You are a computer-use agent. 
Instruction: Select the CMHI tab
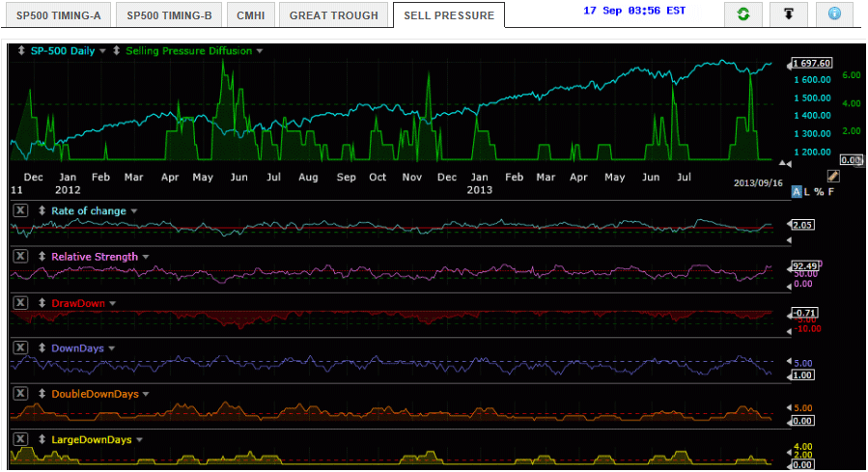[251, 14]
